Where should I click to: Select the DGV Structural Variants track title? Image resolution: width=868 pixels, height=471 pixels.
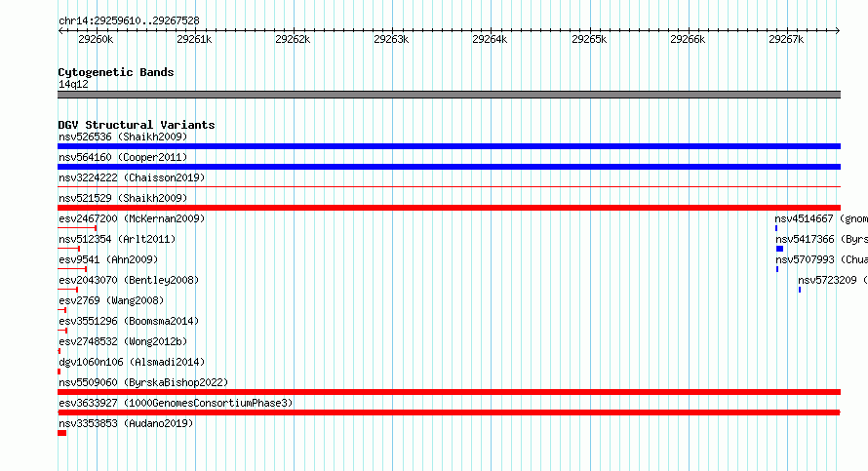tap(137, 125)
